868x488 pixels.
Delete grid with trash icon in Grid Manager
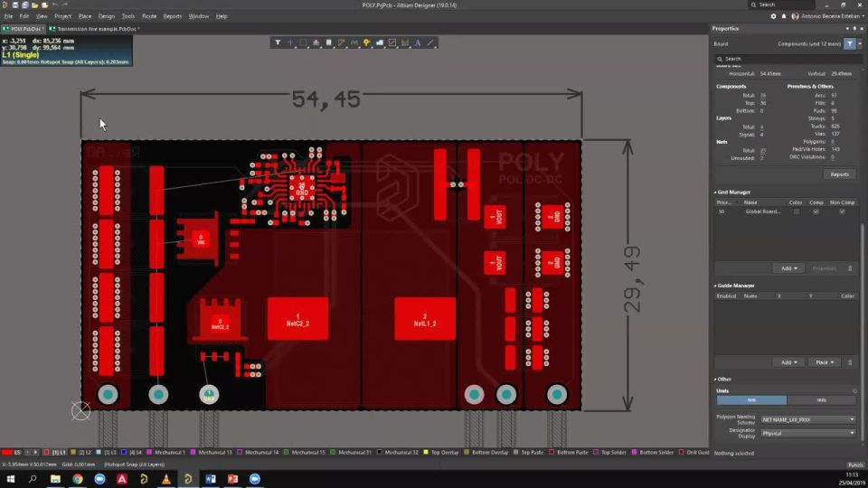coord(850,268)
